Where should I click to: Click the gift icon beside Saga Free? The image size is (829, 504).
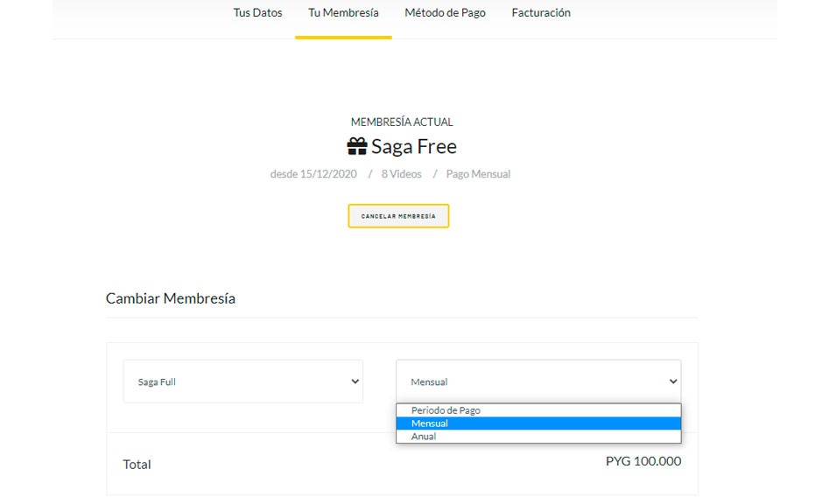pos(357,146)
